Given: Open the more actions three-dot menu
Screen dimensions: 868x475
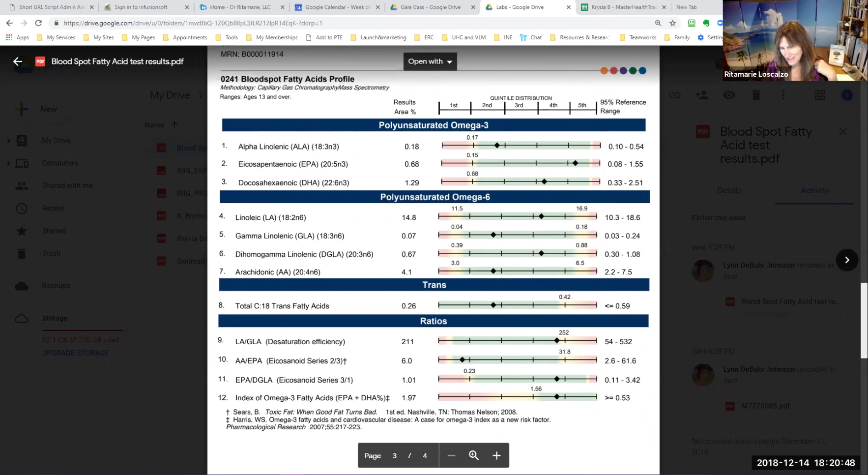Looking at the screenshot, I should tap(783, 95).
